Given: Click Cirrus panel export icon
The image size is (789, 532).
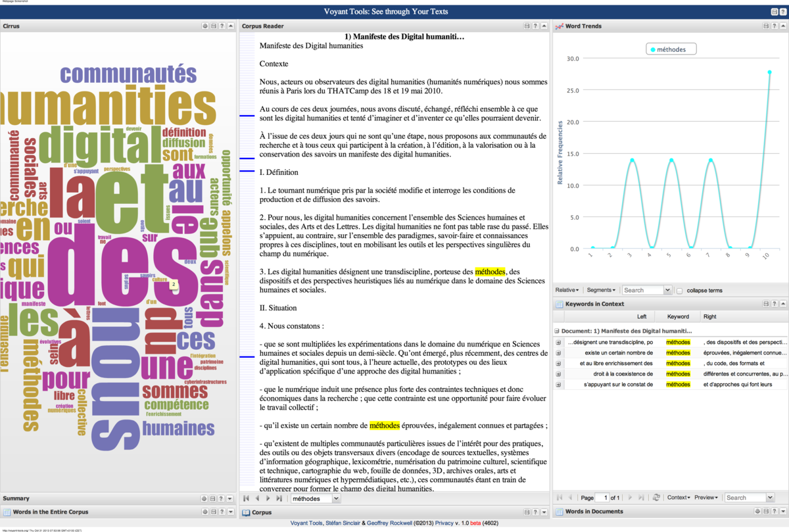Looking at the screenshot, I should [x=213, y=26].
